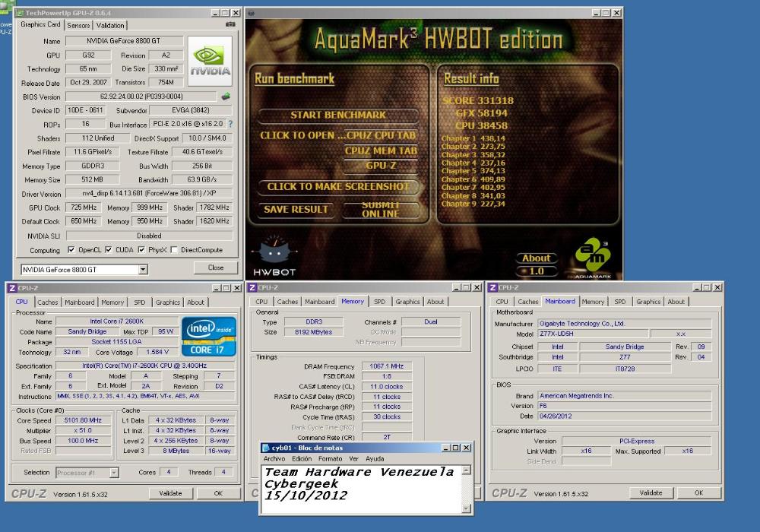Open SPD tab in middle CPU-Z window
This screenshot has height=532, width=760.
(x=379, y=302)
